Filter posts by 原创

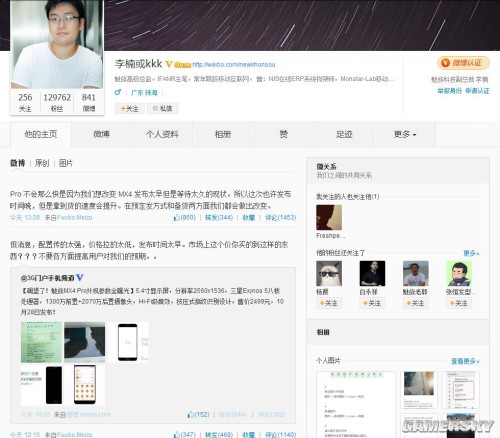[x=42, y=163]
